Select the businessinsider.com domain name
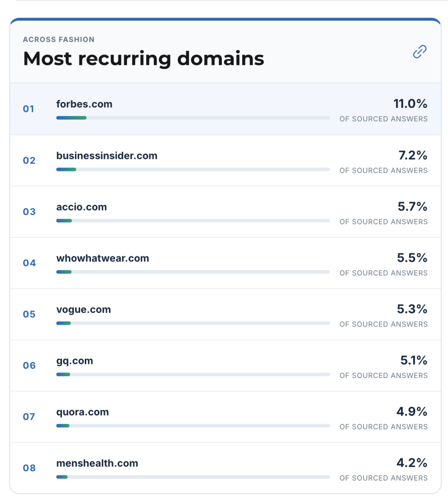The height and width of the screenshot is (504, 448). pyautogui.click(x=107, y=156)
